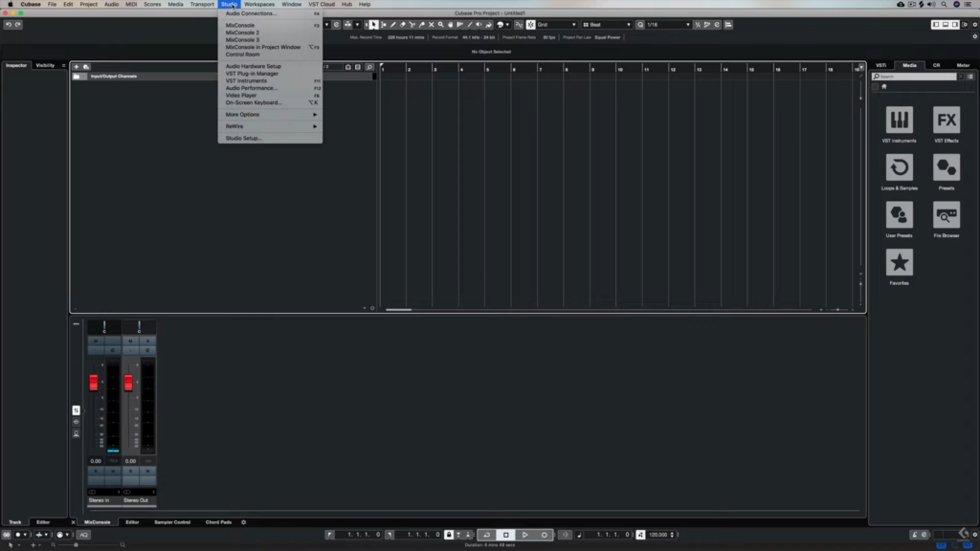Select the Zoom magnifier tool
980x551 pixels.
pyautogui.click(x=440, y=25)
